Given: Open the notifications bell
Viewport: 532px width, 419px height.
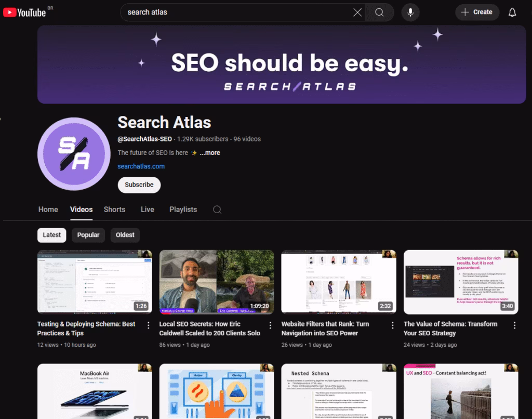Looking at the screenshot, I should 512,12.
